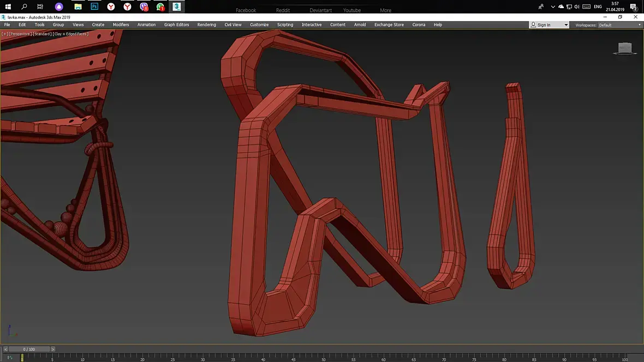Click the Standard viewport label
This screenshot has height=362, width=644.
coord(42,34)
